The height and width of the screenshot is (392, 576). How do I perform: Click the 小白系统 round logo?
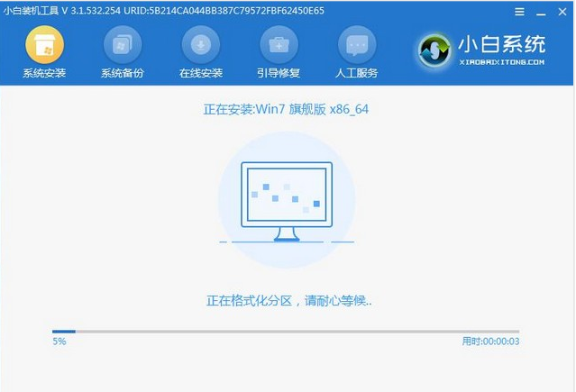[x=434, y=51]
